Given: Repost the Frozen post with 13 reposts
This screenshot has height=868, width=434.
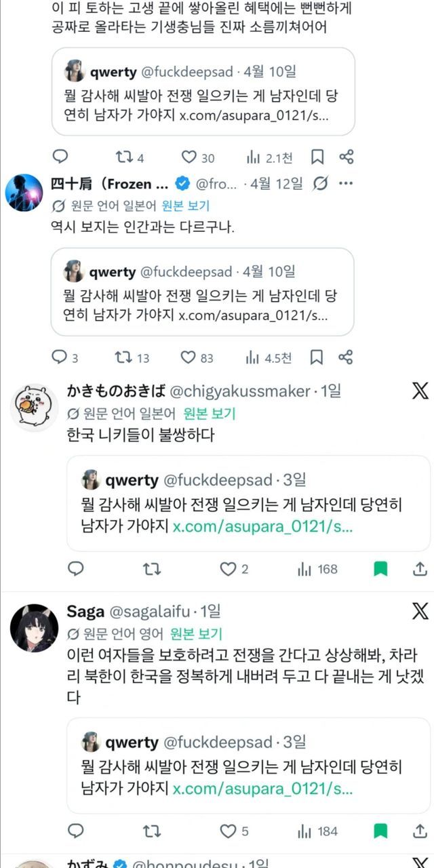Looking at the screenshot, I should point(124,357).
